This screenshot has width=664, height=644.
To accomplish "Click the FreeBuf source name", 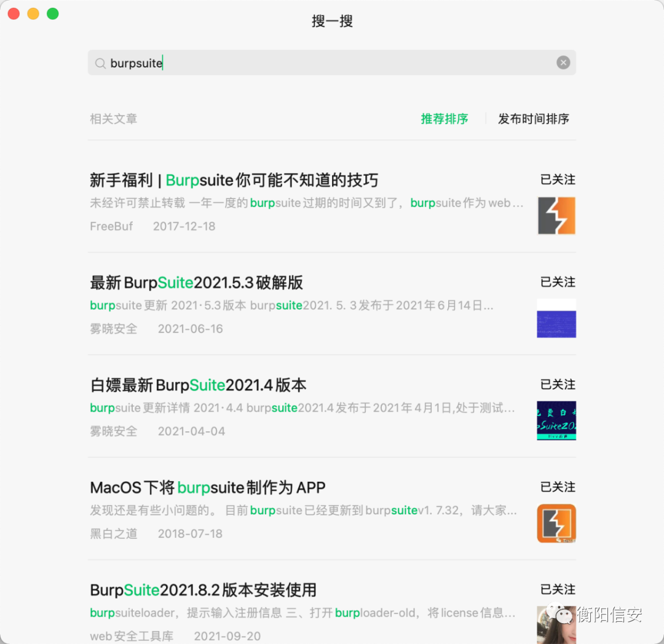I will 111,226.
